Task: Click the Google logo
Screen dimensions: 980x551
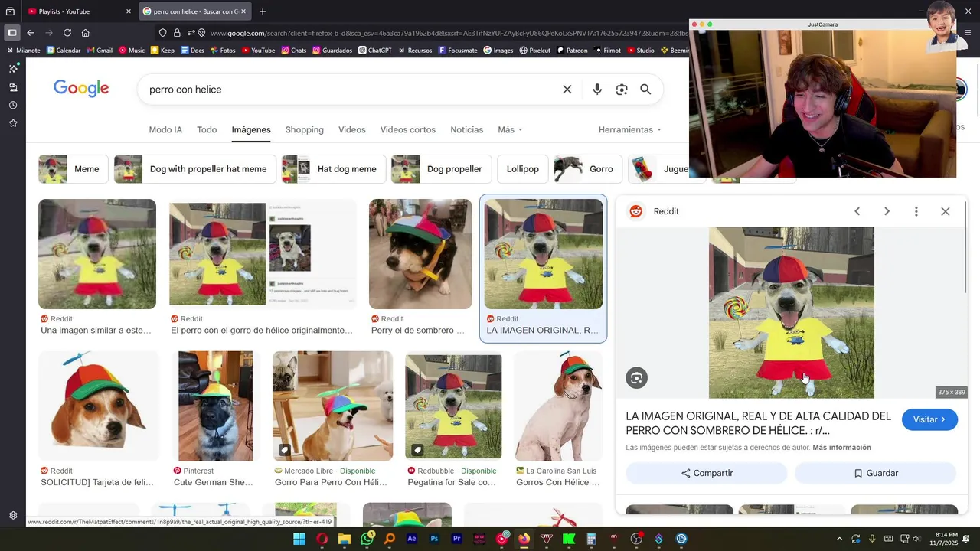Action: [81, 89]
